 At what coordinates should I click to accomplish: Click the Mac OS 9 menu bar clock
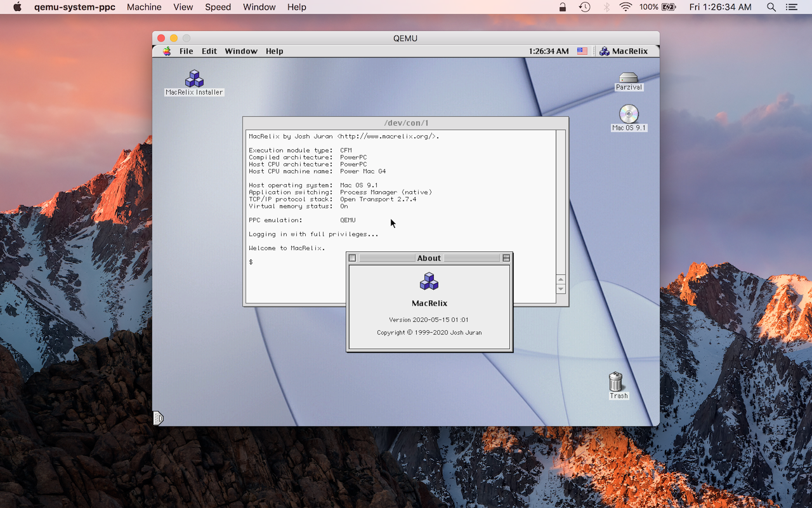point(549,51)
